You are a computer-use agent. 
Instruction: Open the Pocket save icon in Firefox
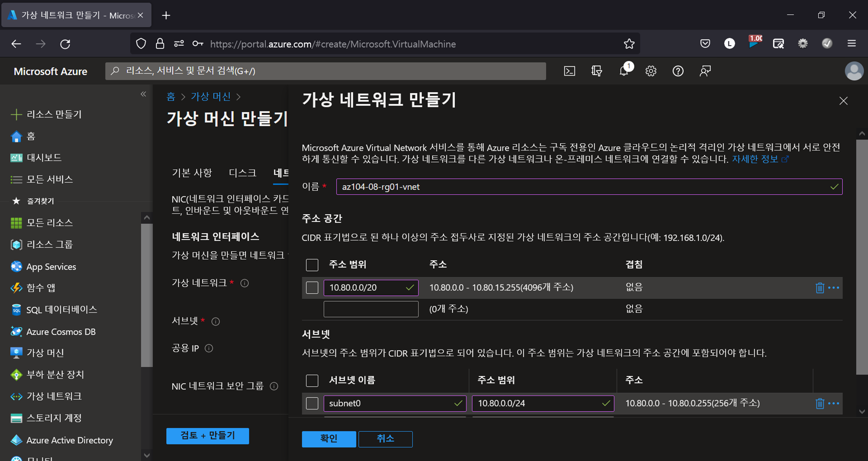click(x=705, y=43)
